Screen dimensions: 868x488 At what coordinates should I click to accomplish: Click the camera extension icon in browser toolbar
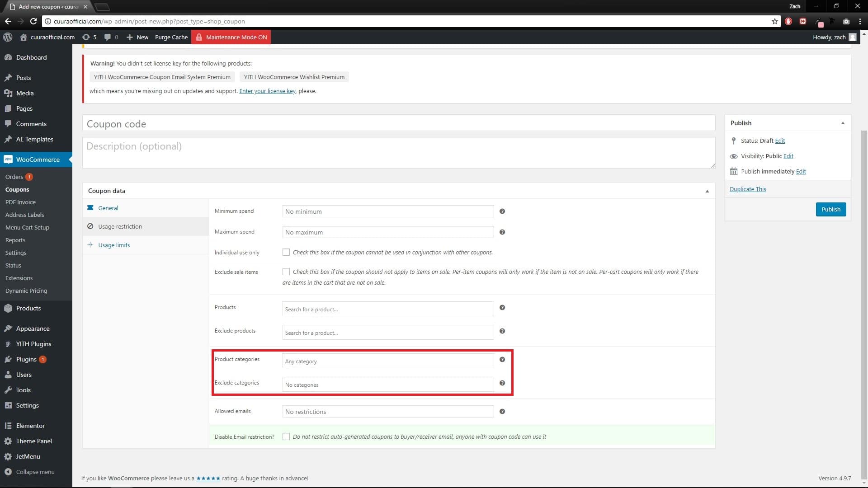tap(846, 21)
